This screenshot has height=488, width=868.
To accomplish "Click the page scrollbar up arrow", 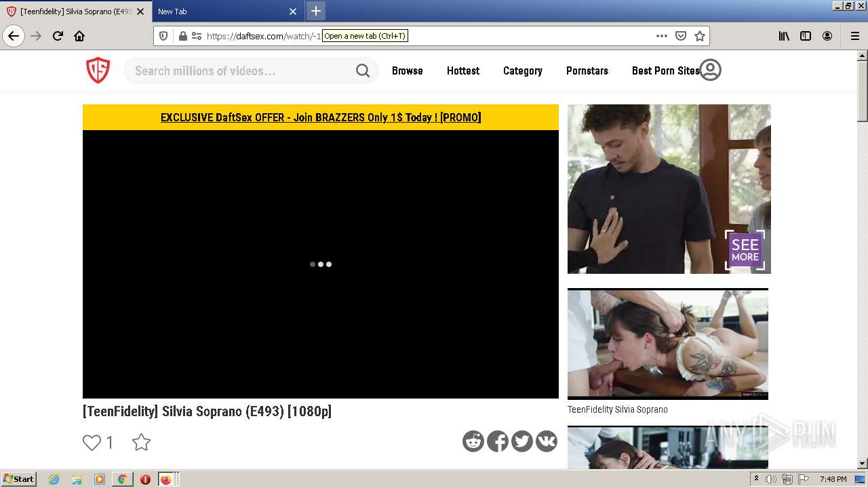I will pyautogui.click(x=863, y=56).
